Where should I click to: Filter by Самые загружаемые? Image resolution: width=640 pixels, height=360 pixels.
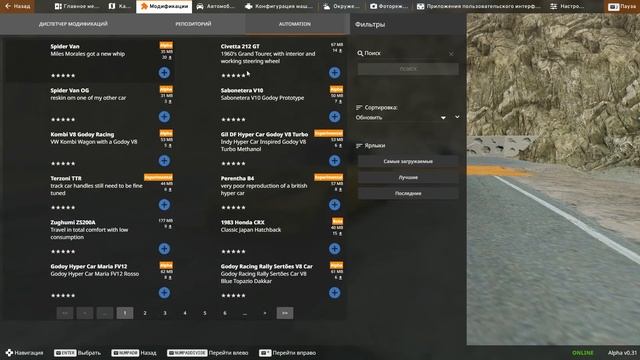click(x=408, y=162)
